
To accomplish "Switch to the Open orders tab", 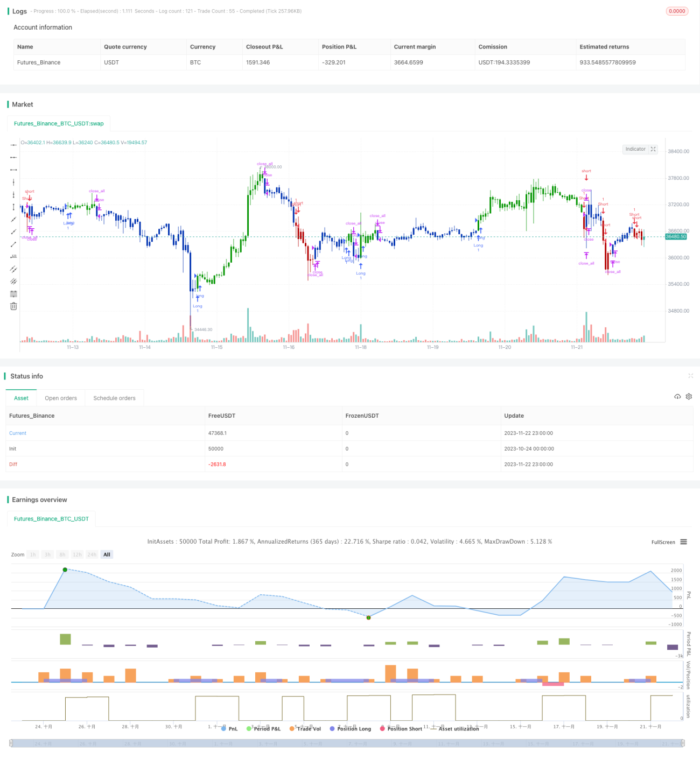I will [61, 398].
